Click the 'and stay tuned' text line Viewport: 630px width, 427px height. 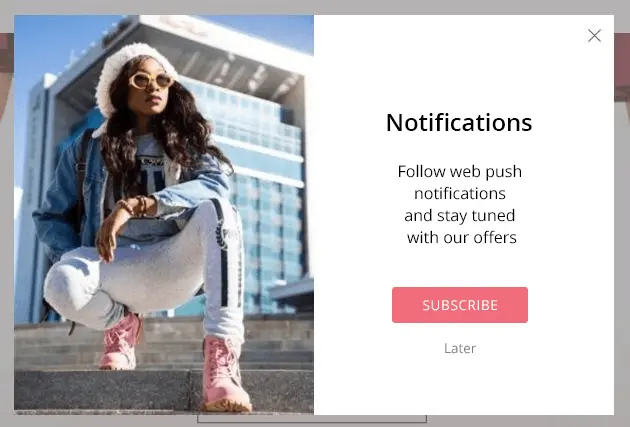pos(460,216)
